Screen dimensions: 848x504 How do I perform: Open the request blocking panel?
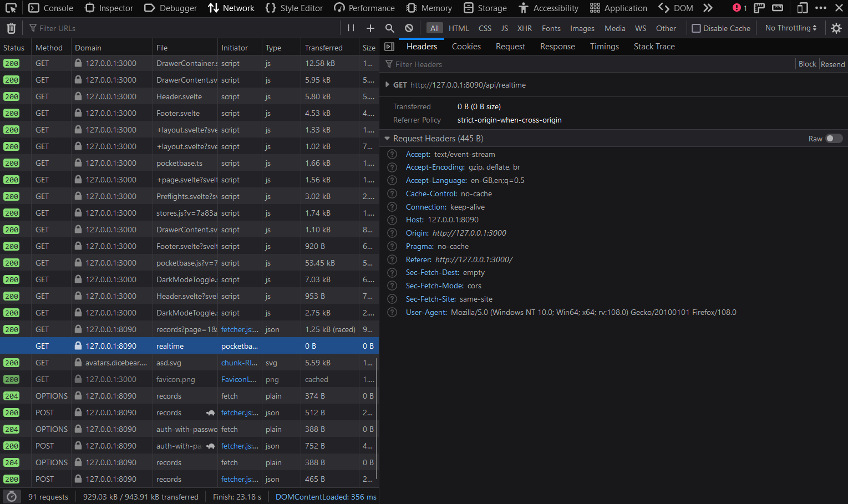[x=408, y=28]
